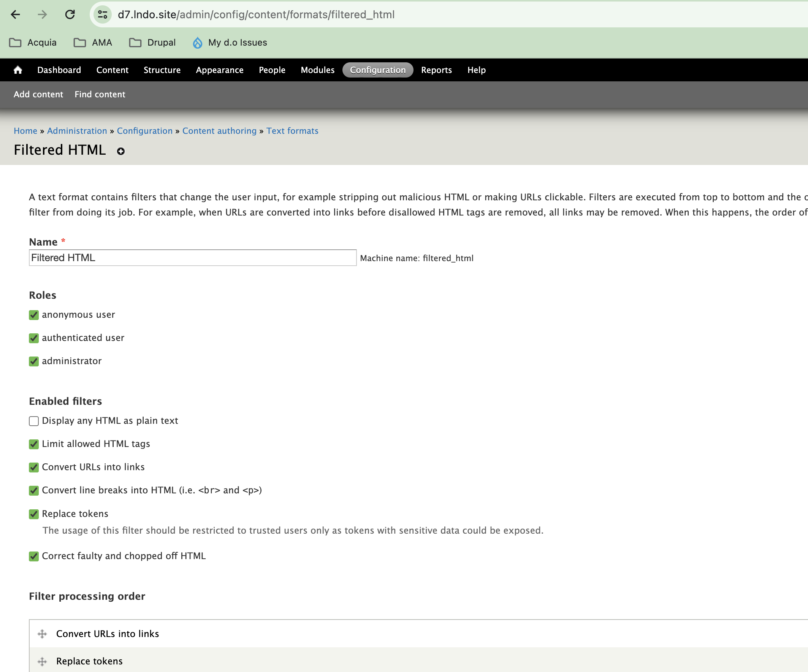Uncheck the administrator role checkbox
This screenshot has height=672, width=808.
pos(33,361)
